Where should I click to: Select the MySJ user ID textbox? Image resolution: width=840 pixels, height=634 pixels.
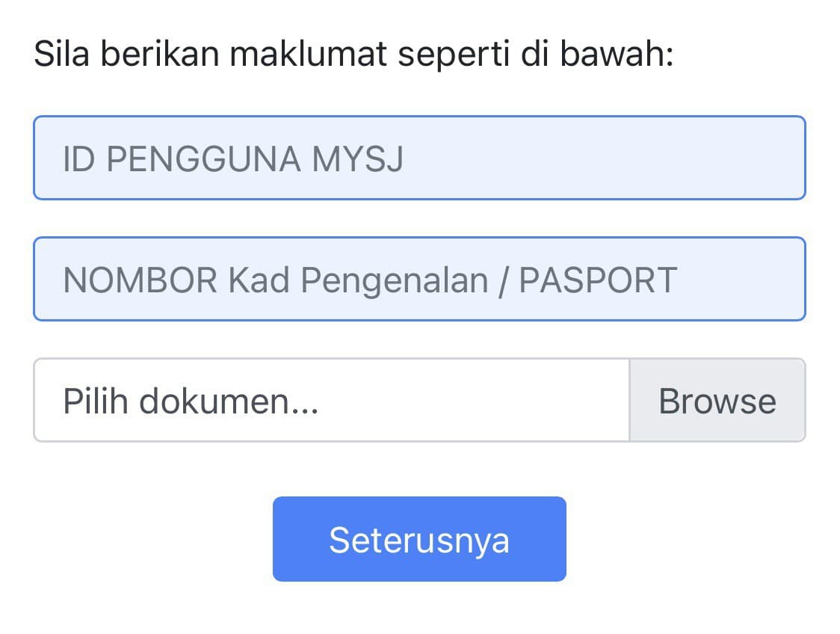419,158
